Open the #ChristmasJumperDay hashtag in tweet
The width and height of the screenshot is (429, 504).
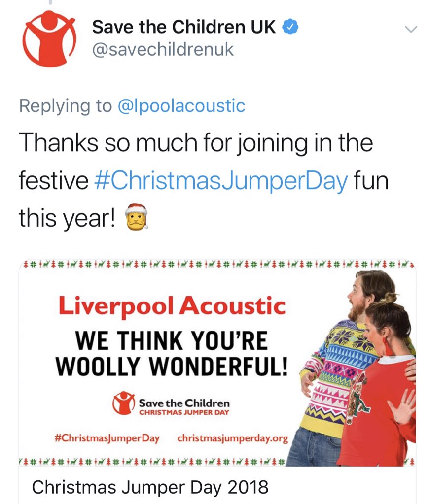[x=221, y=180]
